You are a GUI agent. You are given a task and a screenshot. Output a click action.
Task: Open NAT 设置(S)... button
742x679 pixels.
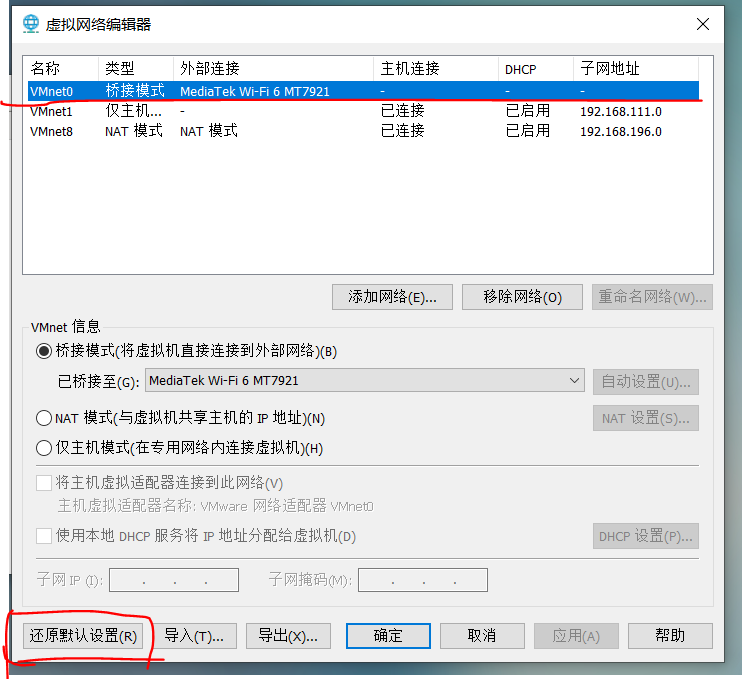(646, 418)
